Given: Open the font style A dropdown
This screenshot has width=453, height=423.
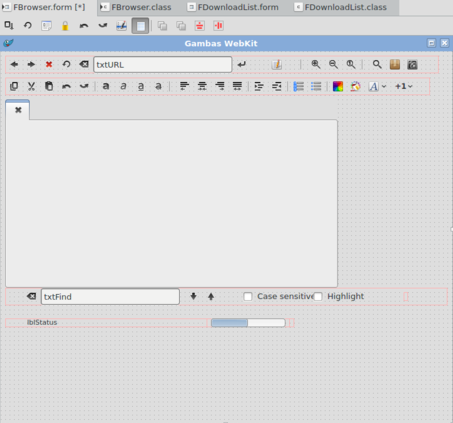Looking at the screenshot, I should 377,86.
